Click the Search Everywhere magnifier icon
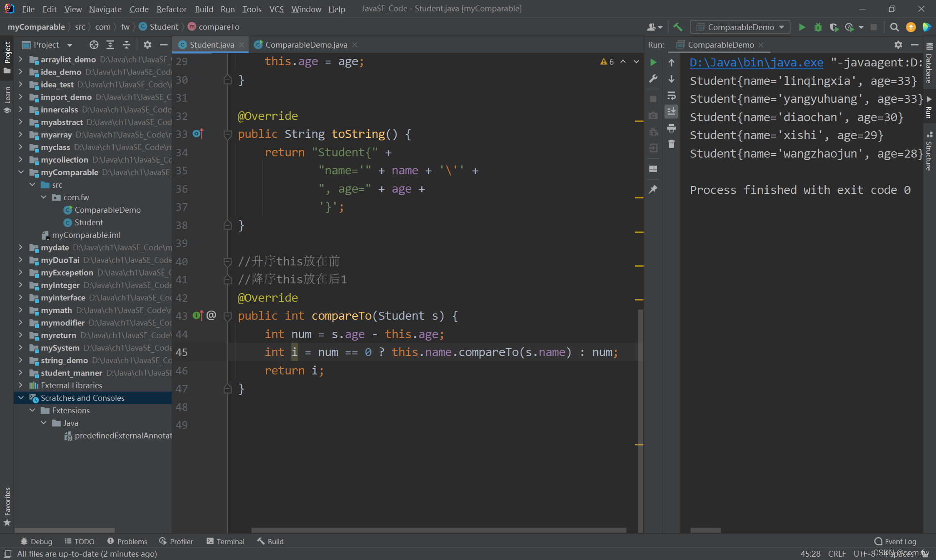Viewport: 936px width, 560px height. (894, 27)
